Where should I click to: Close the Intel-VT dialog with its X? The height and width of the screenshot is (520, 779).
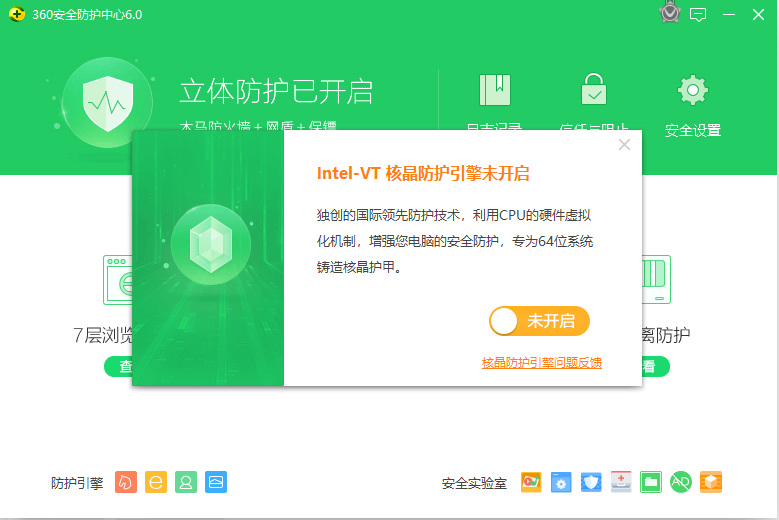pyautogui.click(x=624, y=145)
